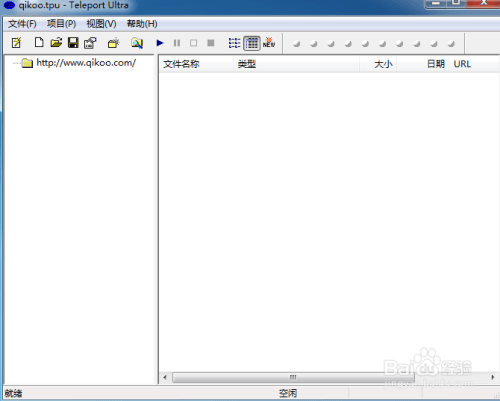Toggle the details grid view icon
Image resolution: width=500 pixels, height=401 pixels.
point(252,43)
